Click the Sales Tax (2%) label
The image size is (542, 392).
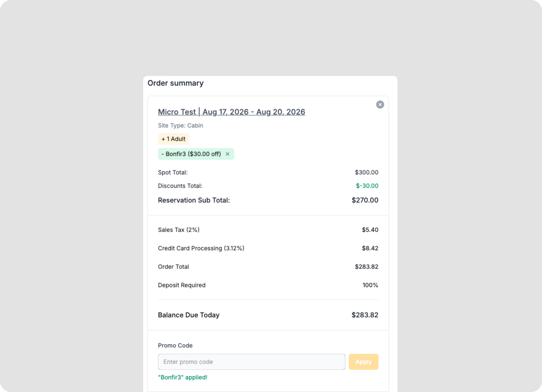[178, 230]
